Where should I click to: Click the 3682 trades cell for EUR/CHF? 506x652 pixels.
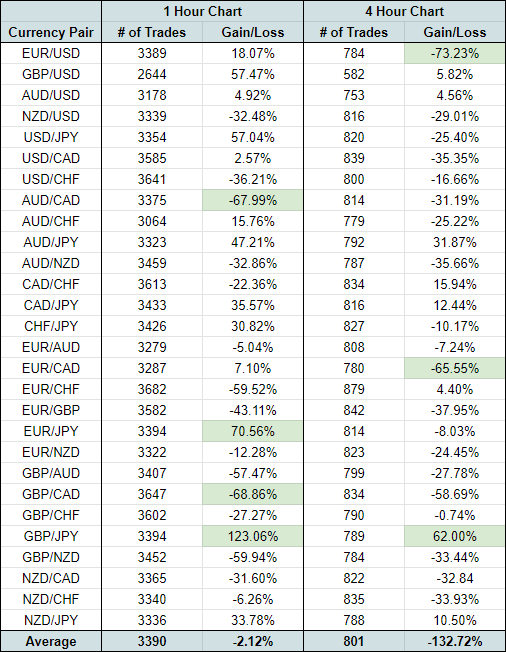click(x=152, y=389)
